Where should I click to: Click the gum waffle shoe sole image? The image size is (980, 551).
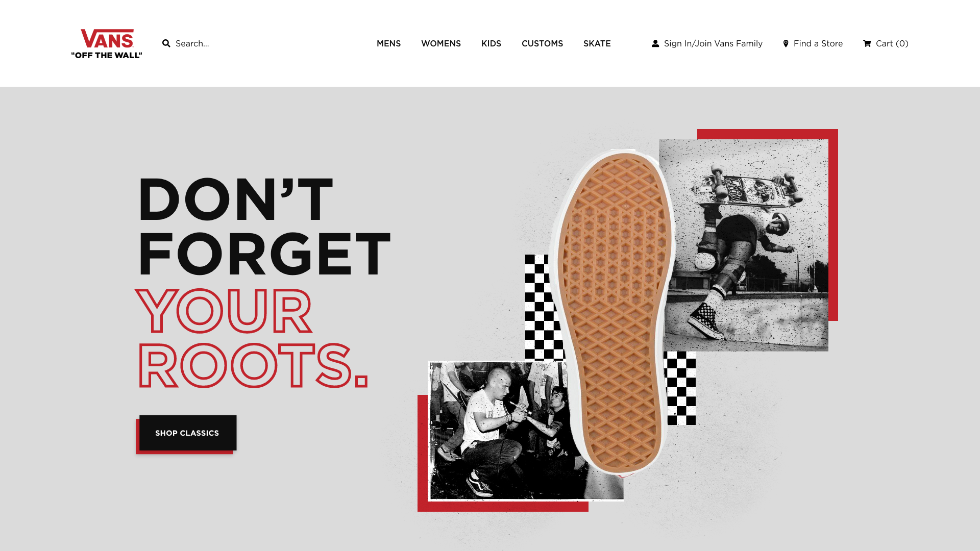612,311
